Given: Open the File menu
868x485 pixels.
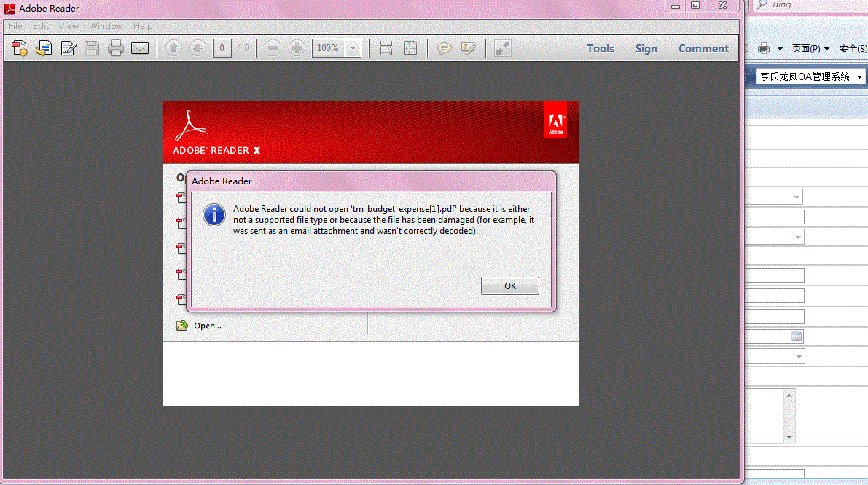Looking at the screenshot, I should (x=15, y=26).
